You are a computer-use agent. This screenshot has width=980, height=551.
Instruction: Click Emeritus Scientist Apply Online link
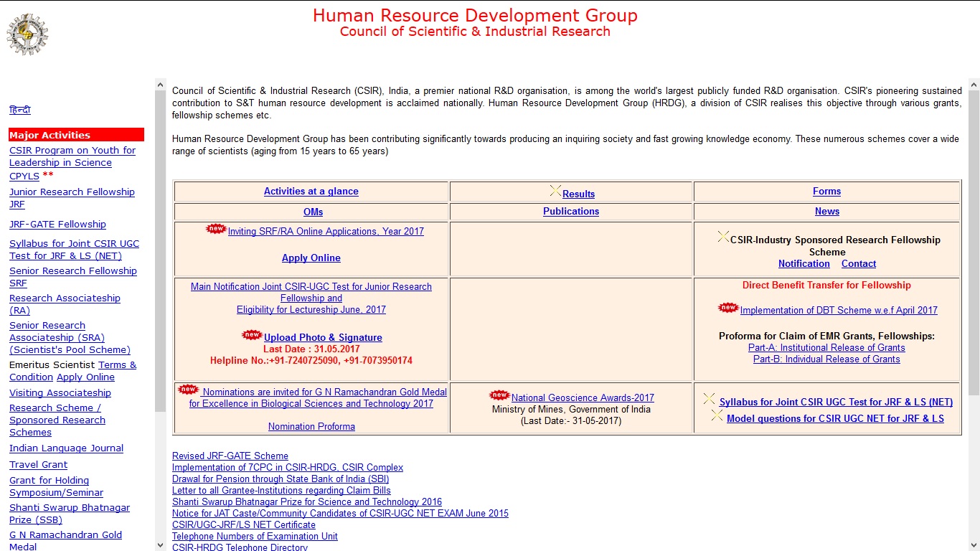(85, 377)
